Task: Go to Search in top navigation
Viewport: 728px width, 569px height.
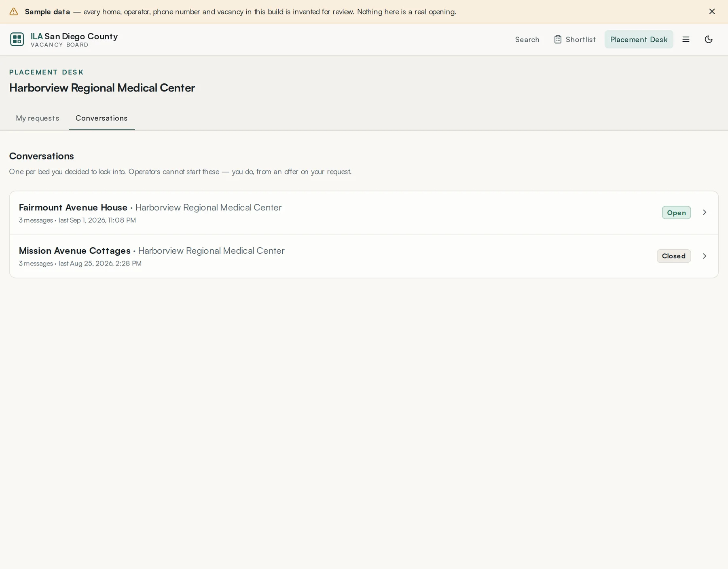Action: pos(527,39)
